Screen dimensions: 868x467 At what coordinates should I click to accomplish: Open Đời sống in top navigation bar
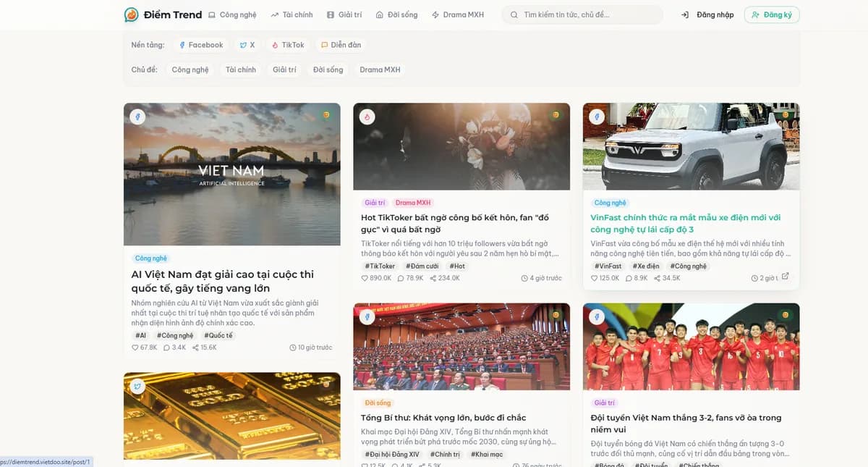(396, 14)
